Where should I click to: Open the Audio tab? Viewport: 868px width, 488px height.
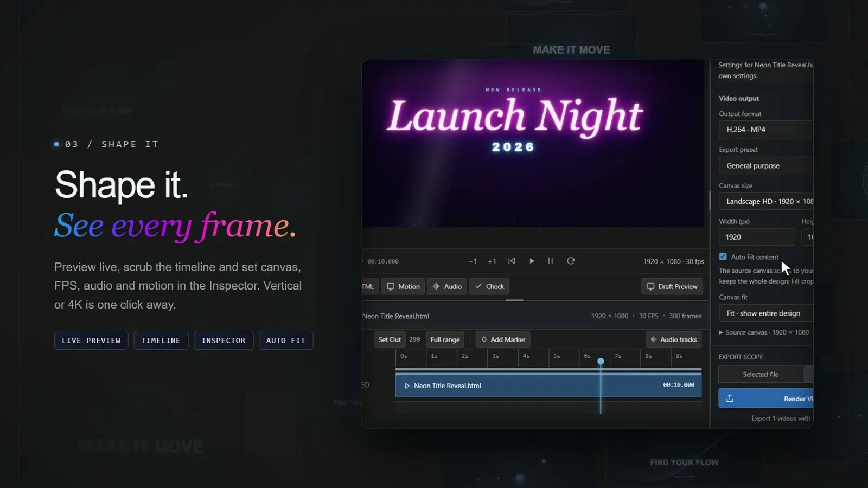tap(447, 286)
